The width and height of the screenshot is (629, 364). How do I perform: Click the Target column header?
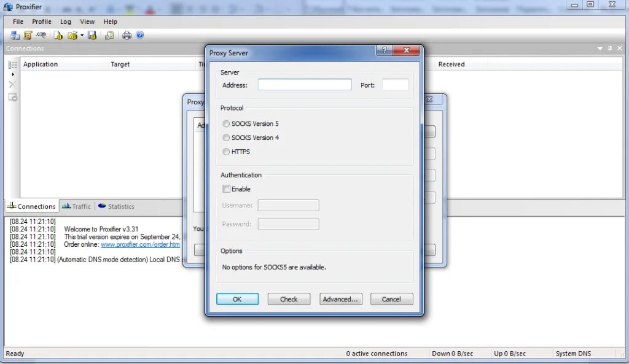(x=152, y=64)
